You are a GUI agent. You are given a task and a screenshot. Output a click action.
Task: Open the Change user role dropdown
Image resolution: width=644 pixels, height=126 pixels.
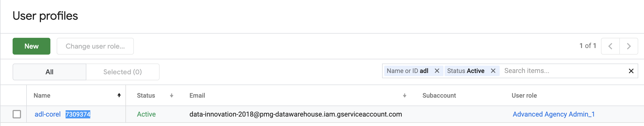point(95,46)
